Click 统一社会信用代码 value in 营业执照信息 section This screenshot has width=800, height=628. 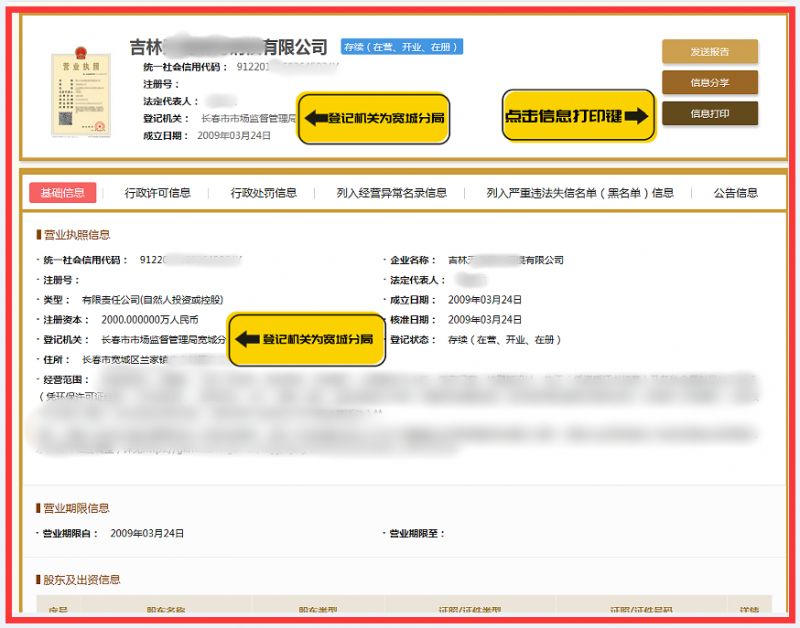tap(190, 260)
